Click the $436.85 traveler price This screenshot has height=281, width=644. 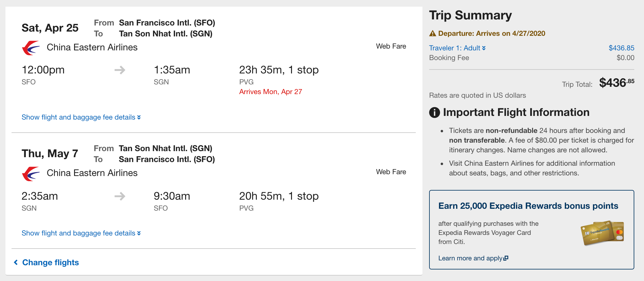[621, 48]
